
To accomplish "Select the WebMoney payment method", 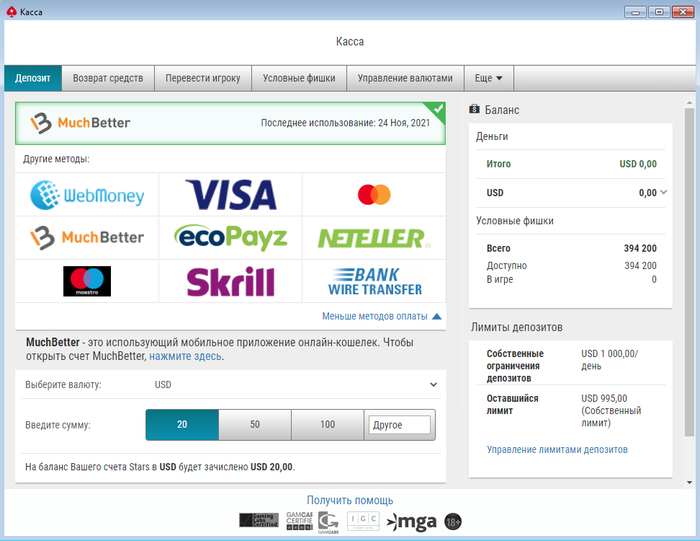I will coord(87,195).
